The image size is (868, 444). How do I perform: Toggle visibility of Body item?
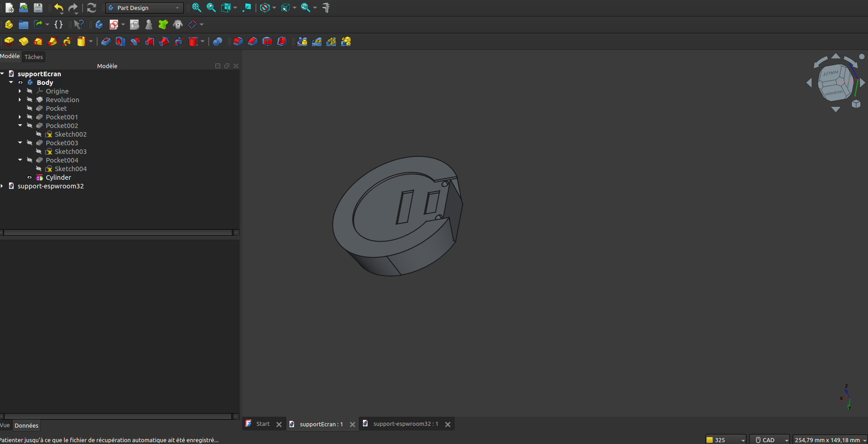pos(20,83)
